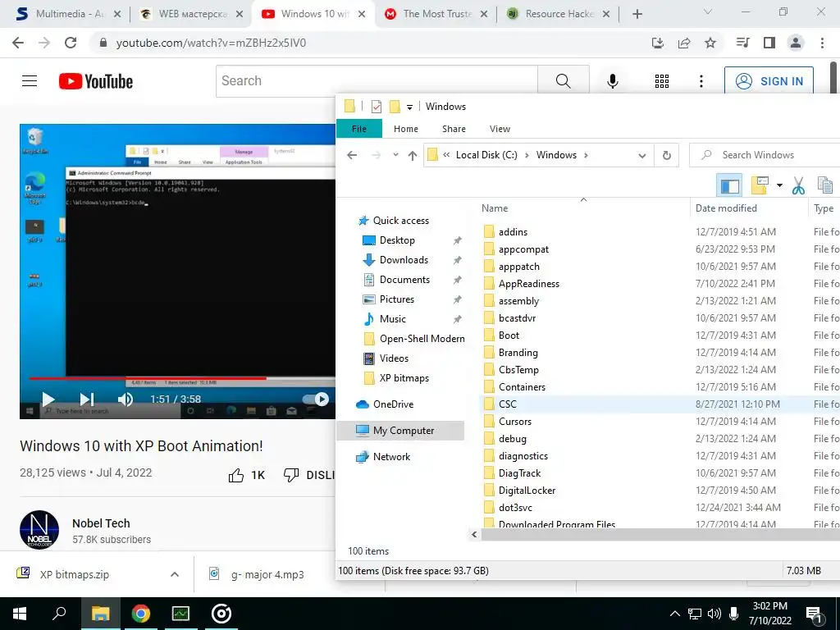Toggle the autoplay switch in player
The image size is (840, 630).
pyautogui.click(x=316, y=399)
